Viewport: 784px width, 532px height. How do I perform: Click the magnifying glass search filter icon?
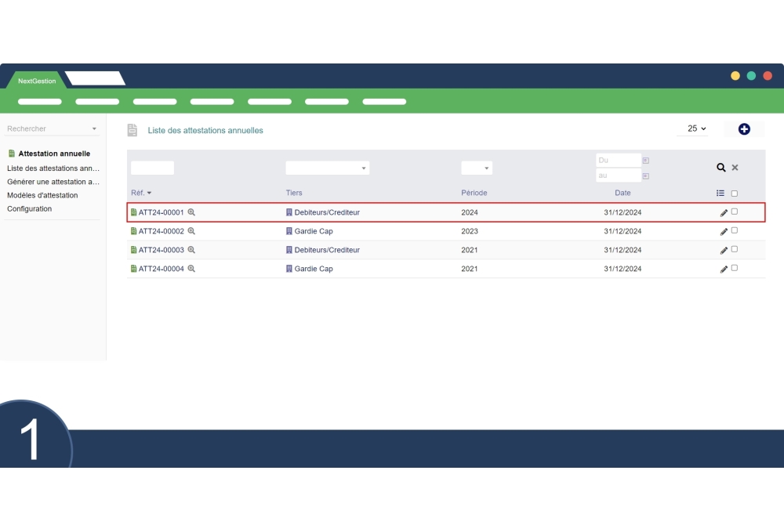click(721, 168)
